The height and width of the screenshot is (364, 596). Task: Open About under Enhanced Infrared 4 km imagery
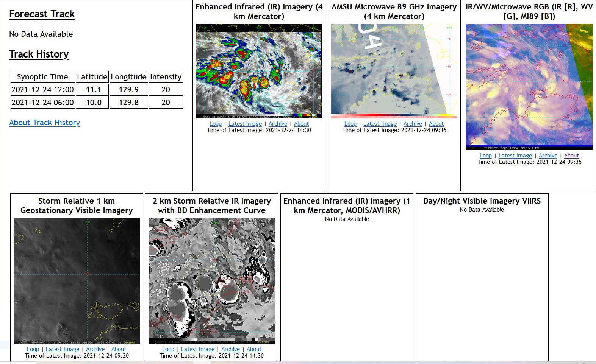point(301,124)
